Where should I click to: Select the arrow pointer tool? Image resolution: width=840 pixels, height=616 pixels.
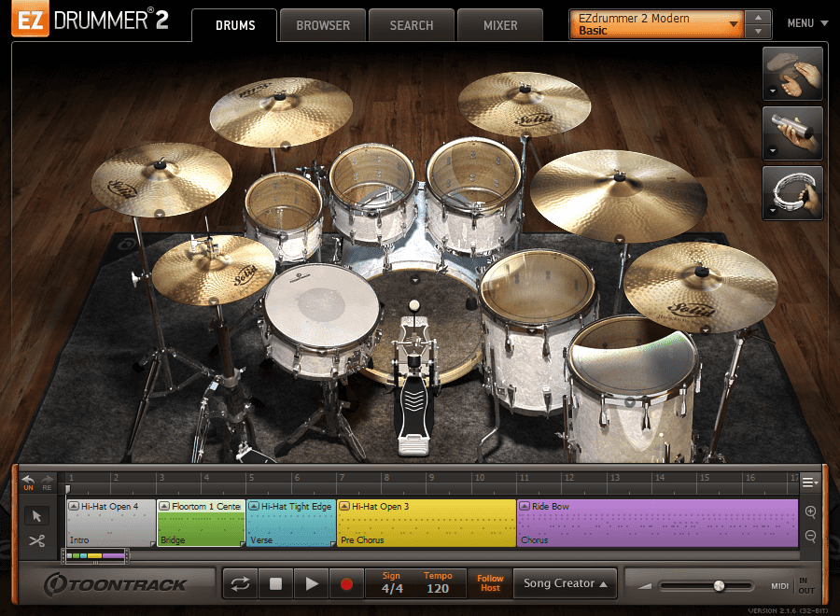click(36, 516)
